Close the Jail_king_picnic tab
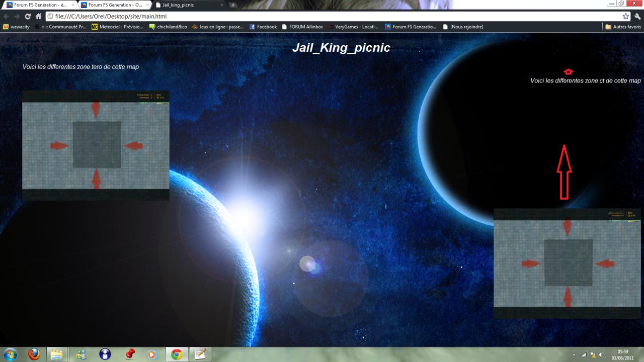Viewport: 644px width, 362px height. click(x=222, y=5)
